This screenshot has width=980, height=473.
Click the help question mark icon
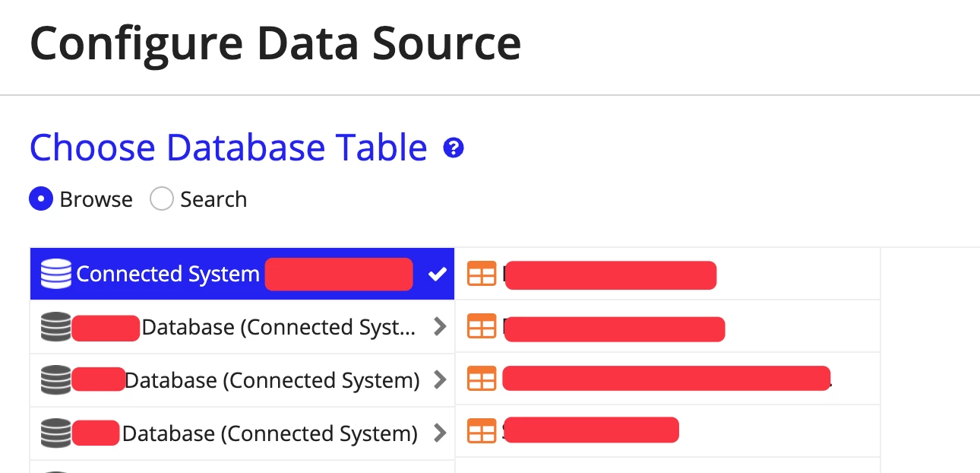(454, 148)
